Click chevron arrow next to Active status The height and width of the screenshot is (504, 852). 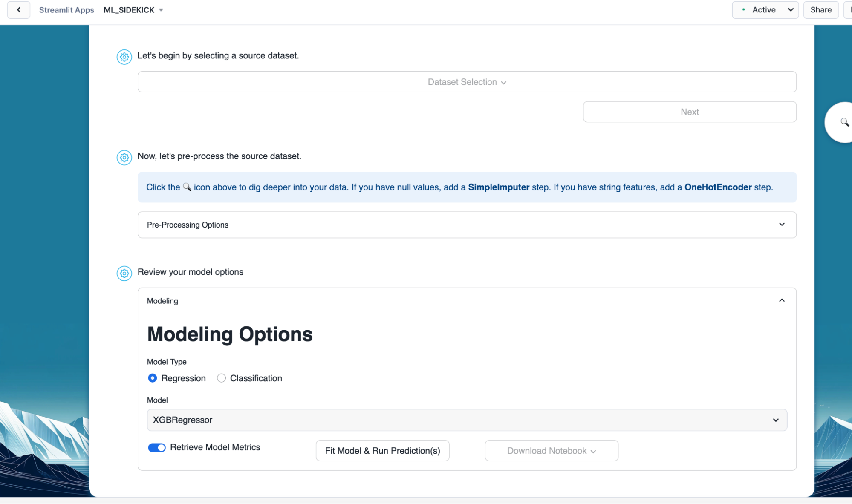[790, 10]
